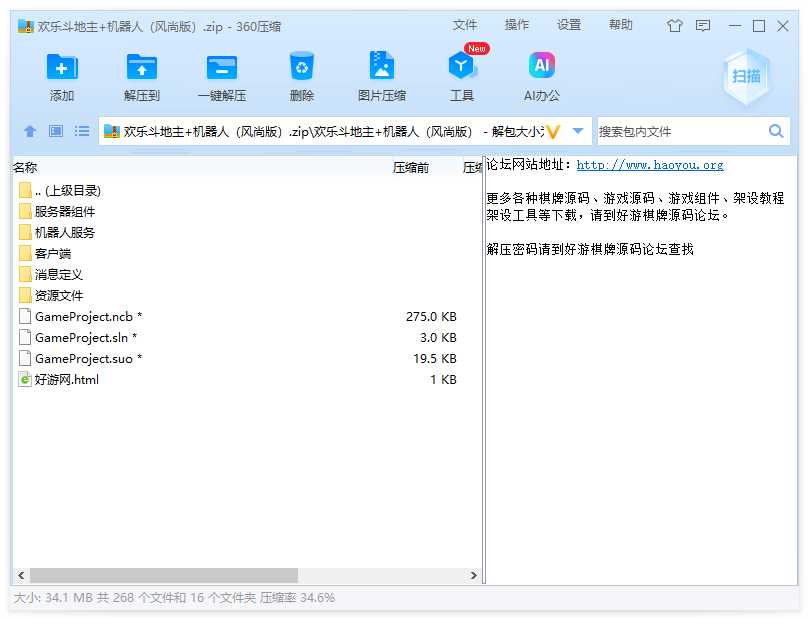Click the 360 Zip app icon in title bar
Image resolution: width=809 pixels, height=620 pixels.
coord(25,26)
